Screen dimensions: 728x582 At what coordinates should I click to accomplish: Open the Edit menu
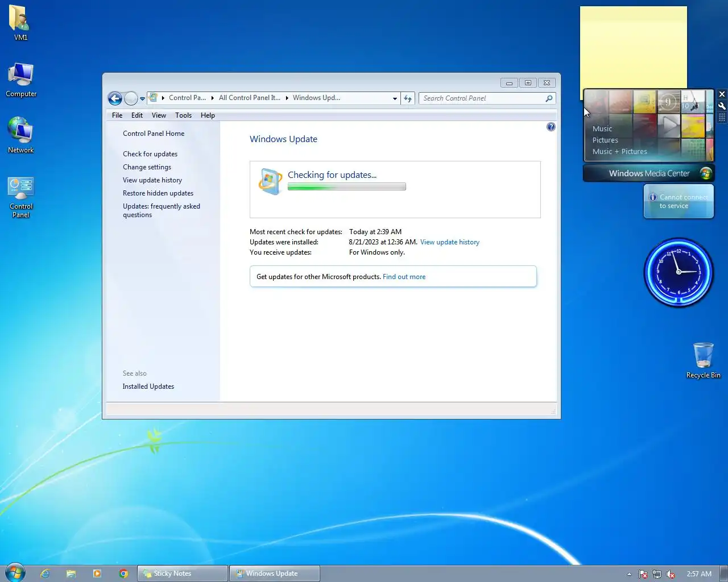tap(137, 115)
